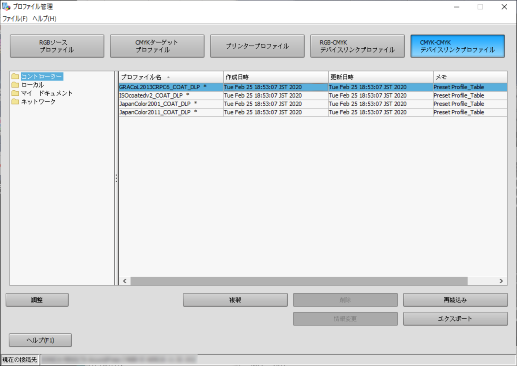This screenshot has width=517, height=366.
Task: Close the プロファイル管理 window
Action: 504,7
